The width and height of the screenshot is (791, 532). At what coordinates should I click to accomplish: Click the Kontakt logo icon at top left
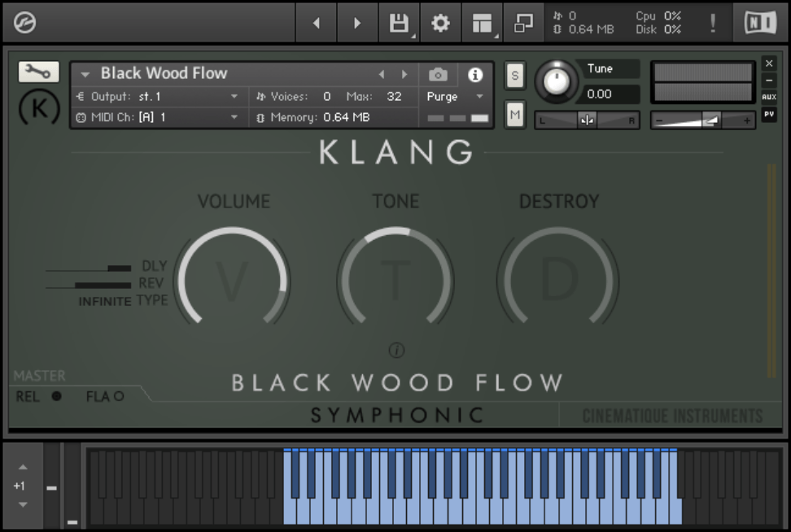click(x=24, y=23)
